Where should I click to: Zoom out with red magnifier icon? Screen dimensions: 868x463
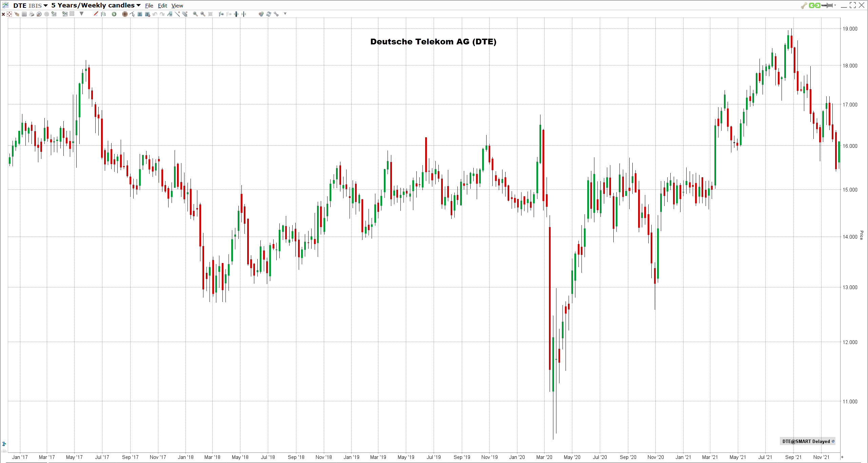[x=203, y=14]
